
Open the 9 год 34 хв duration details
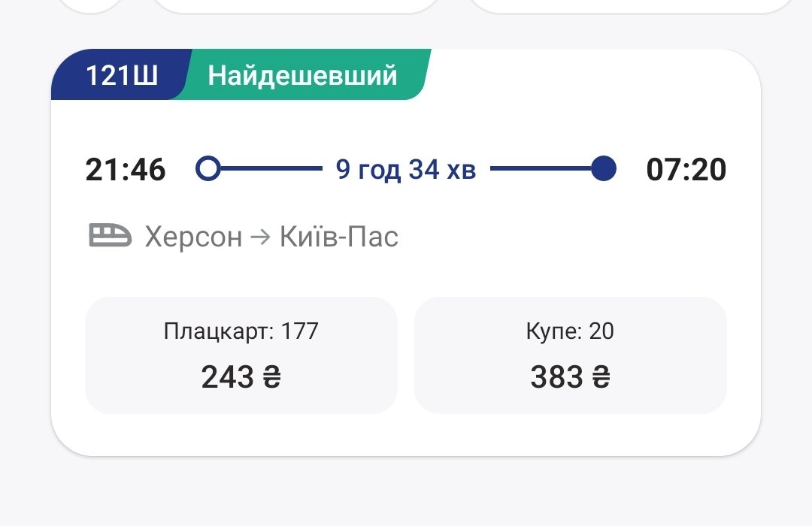(x=405, y=170)
